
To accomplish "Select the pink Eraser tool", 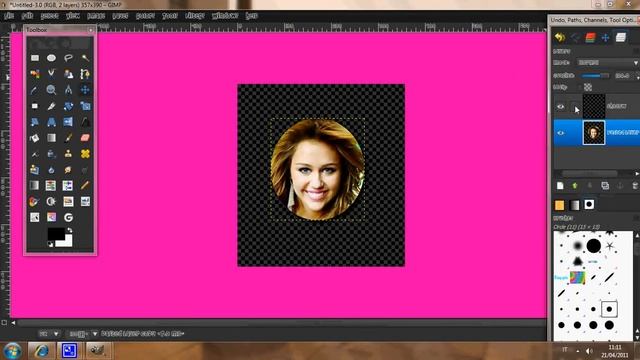I will coord(85,138).
